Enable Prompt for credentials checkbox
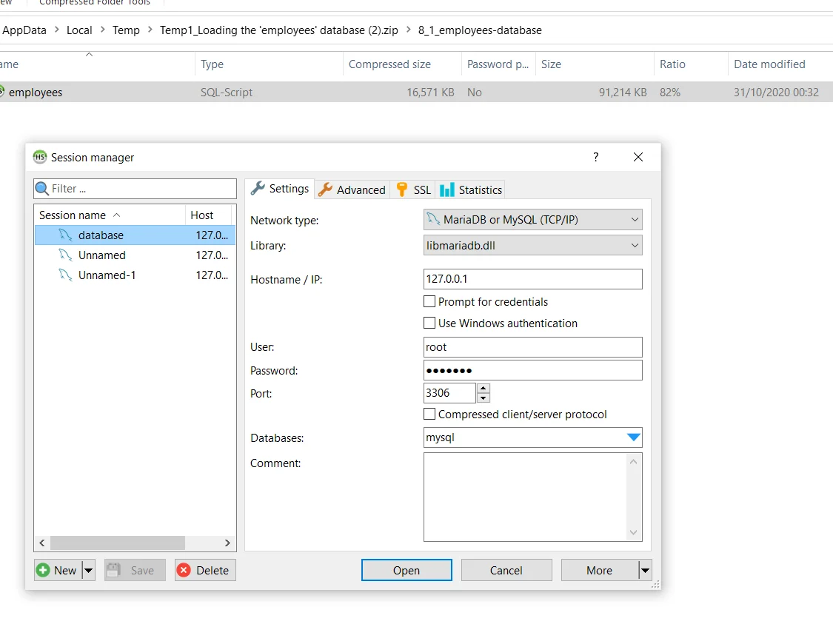Image resolution: width=833 pixels, height=644 pixels. [429, 301]
